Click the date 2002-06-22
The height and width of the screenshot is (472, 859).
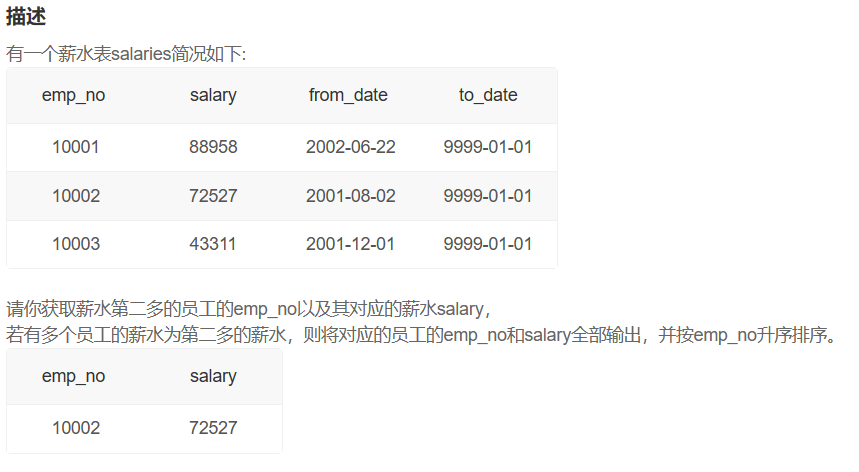coord(351,147)
